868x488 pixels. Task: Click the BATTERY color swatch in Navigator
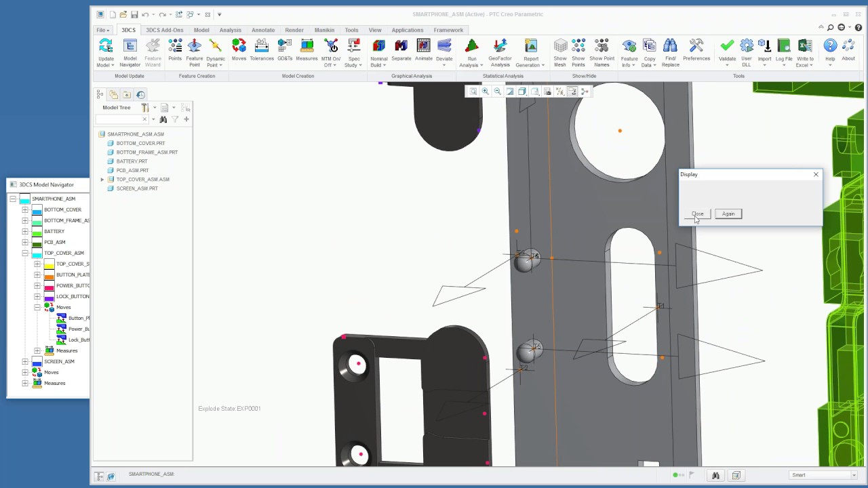[x=37, y=232]
